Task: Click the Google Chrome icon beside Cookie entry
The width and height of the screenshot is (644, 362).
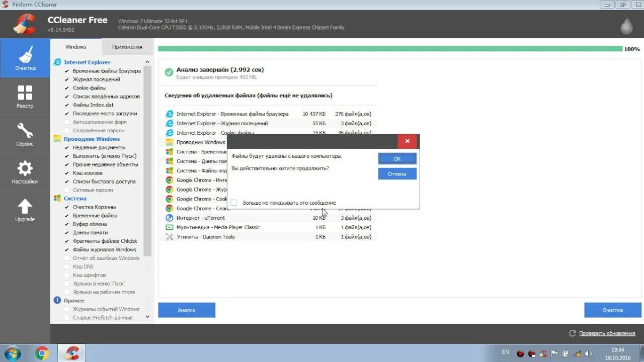Action: point(169,199)
